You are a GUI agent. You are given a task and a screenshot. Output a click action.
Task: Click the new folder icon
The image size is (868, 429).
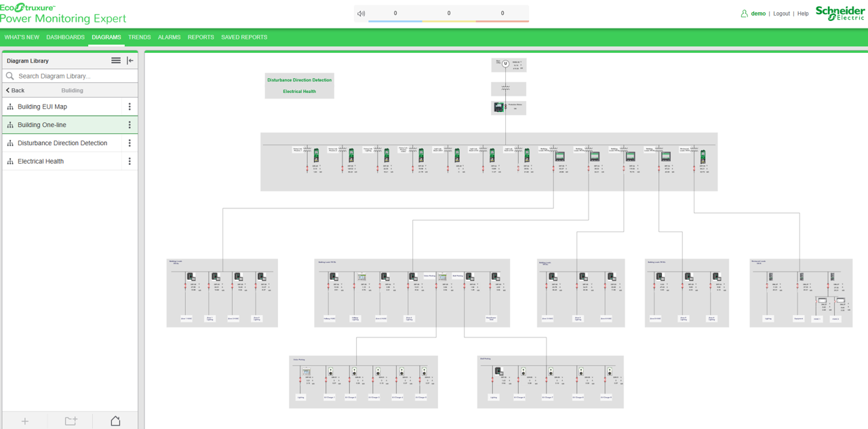click(71, 421)
